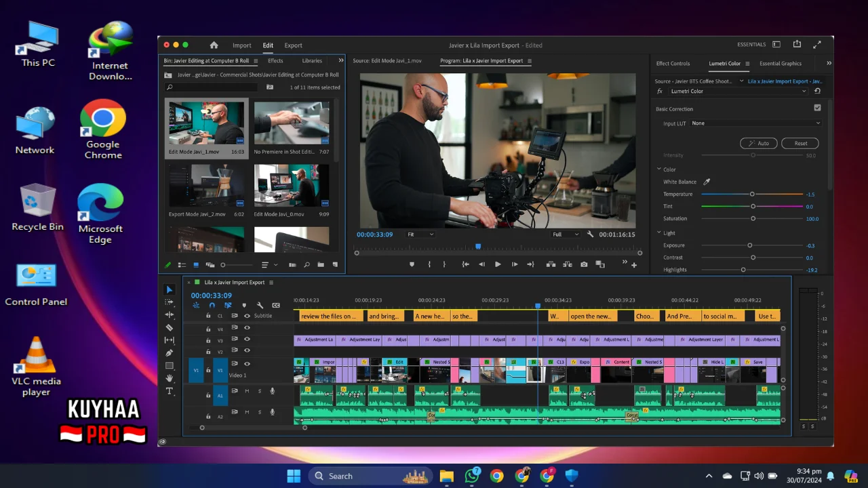Toggle visibility eye on V4 track

[247, 328]
